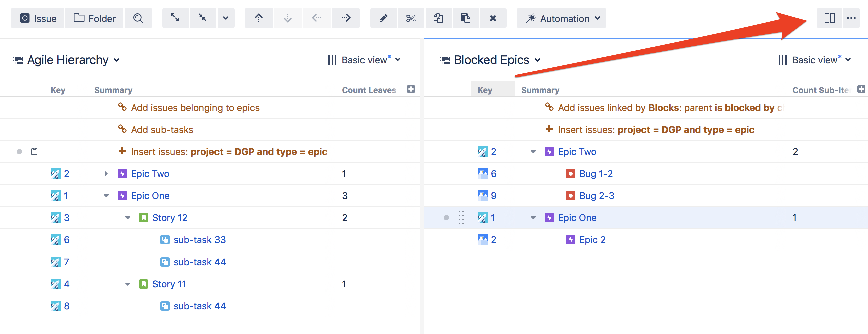Click the copy icon in toolbar
This screenshot has height=334, width=868.
(438, 18)
